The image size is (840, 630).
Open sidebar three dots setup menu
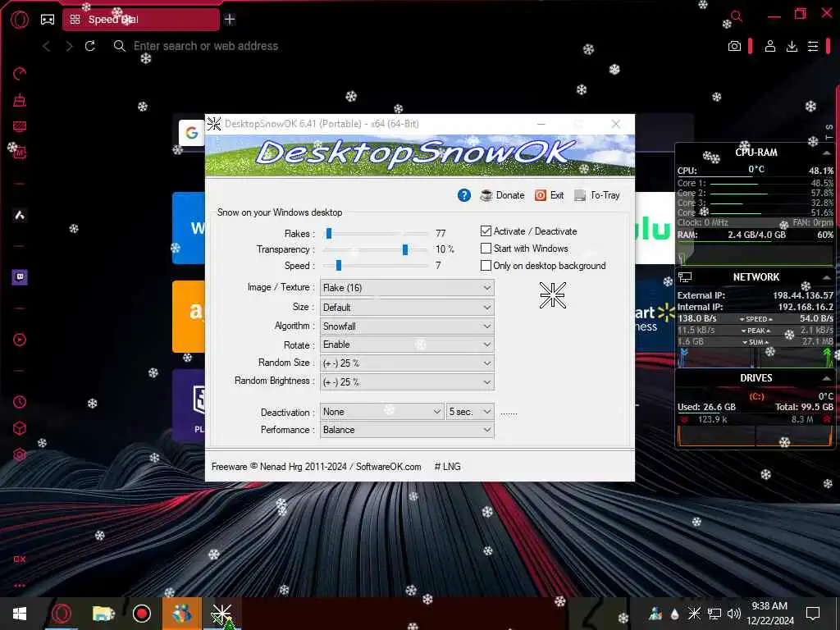[x=20, y=586]
